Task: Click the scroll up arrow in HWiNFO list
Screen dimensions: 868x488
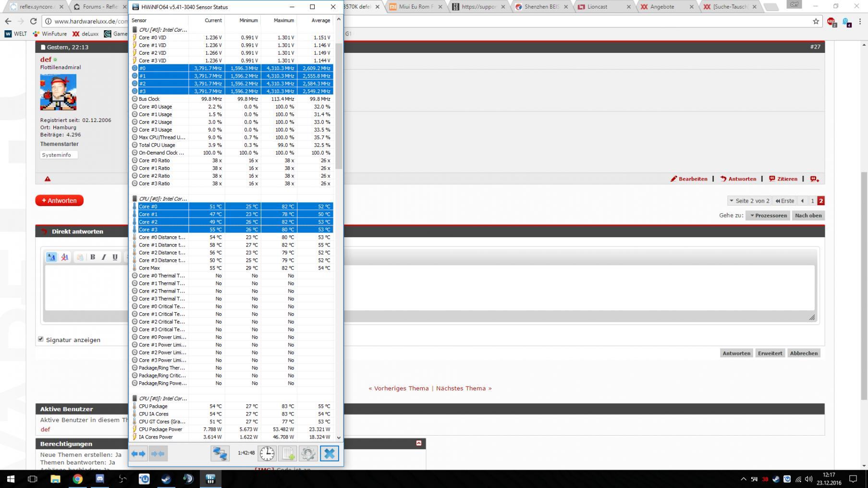Action: (x=339, y=19)
